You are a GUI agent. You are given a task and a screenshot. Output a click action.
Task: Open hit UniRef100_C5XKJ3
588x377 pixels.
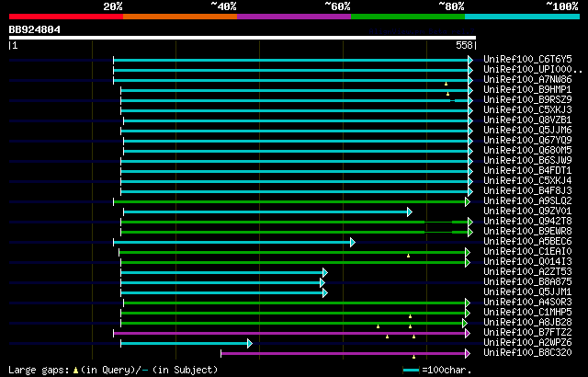coord(527,110)
